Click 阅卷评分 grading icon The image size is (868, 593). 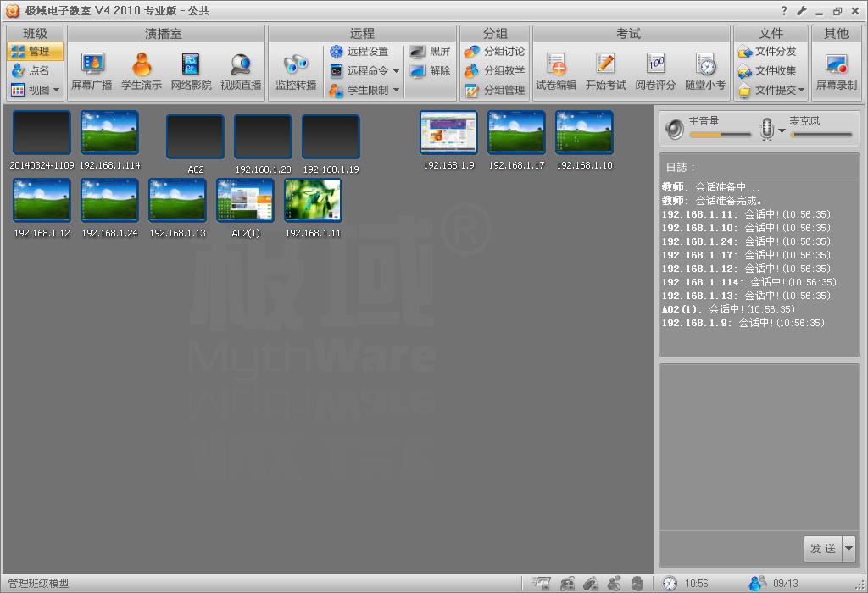[655, 71]
